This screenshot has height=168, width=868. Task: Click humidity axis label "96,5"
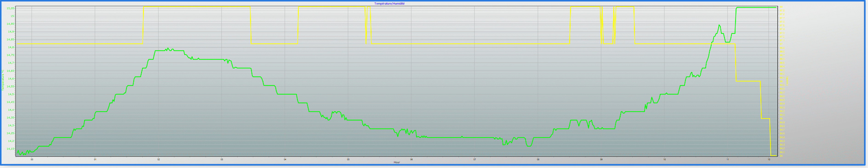(782, 63)
